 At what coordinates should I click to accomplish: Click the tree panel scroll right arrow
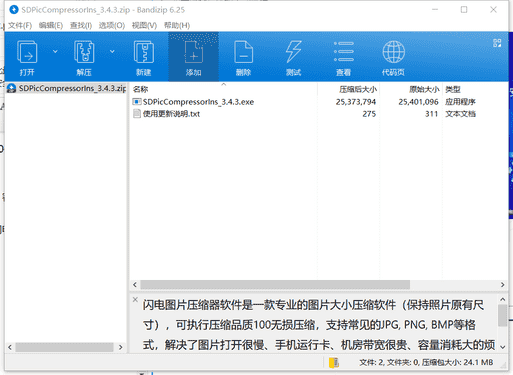(121, 347)
